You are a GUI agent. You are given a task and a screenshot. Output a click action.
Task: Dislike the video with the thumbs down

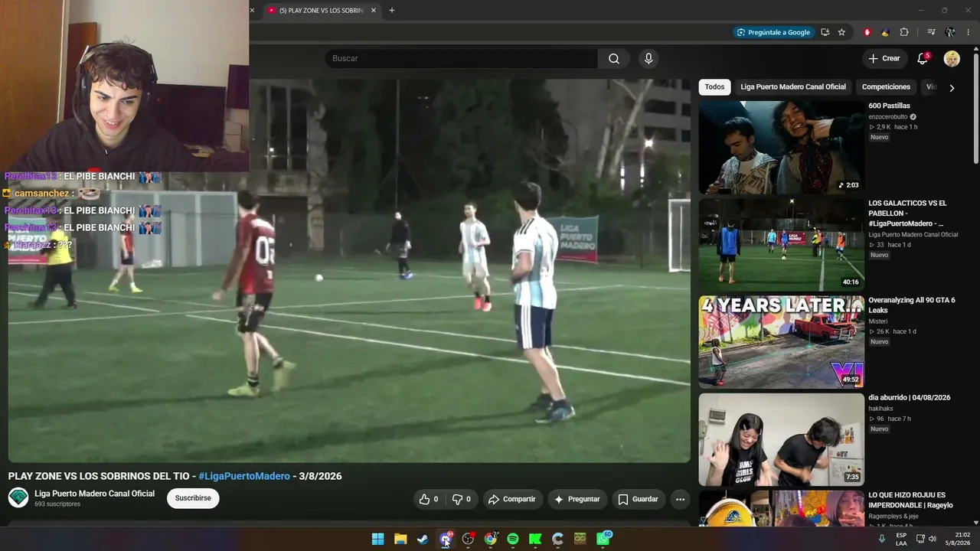click(x=461, y=499)
